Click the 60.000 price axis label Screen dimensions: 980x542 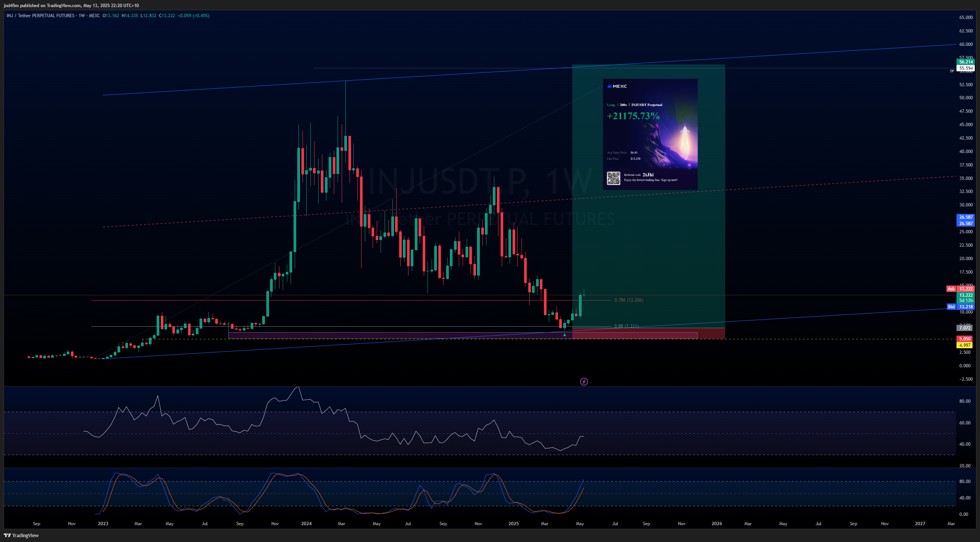(966, 44)
